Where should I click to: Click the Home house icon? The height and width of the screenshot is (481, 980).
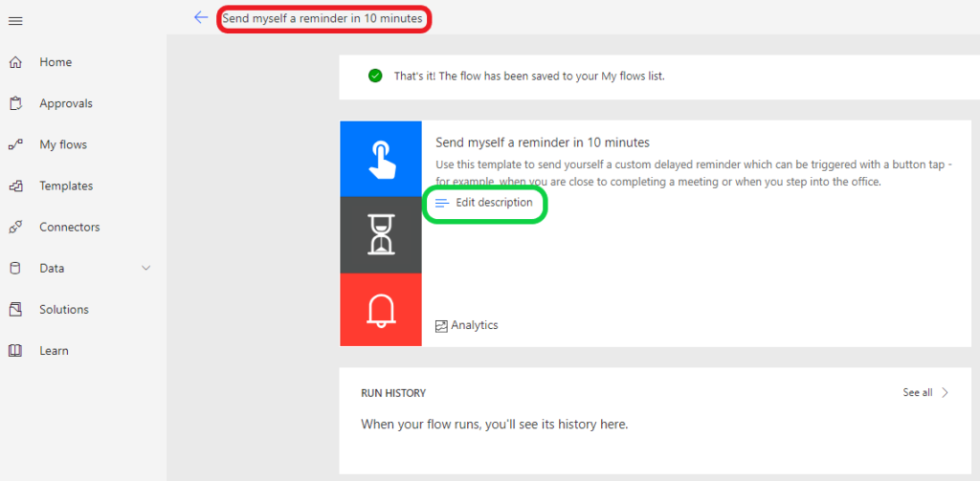(15, 62)
